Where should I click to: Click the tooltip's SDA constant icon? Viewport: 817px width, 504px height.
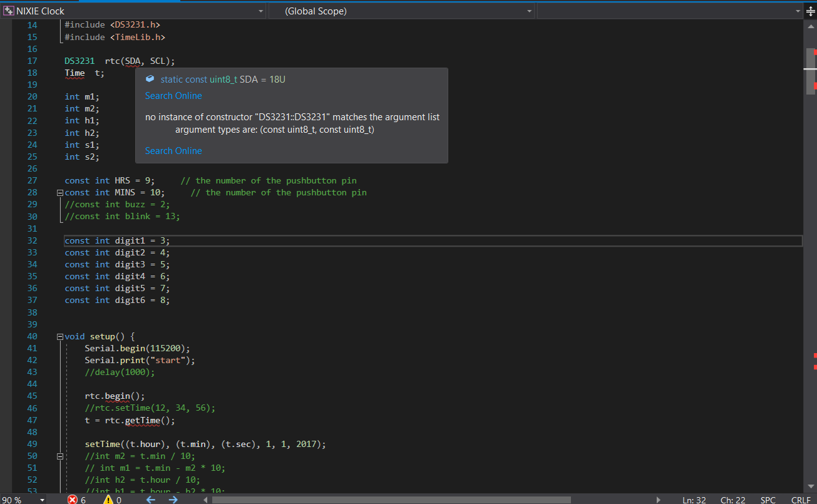[150, 80]
